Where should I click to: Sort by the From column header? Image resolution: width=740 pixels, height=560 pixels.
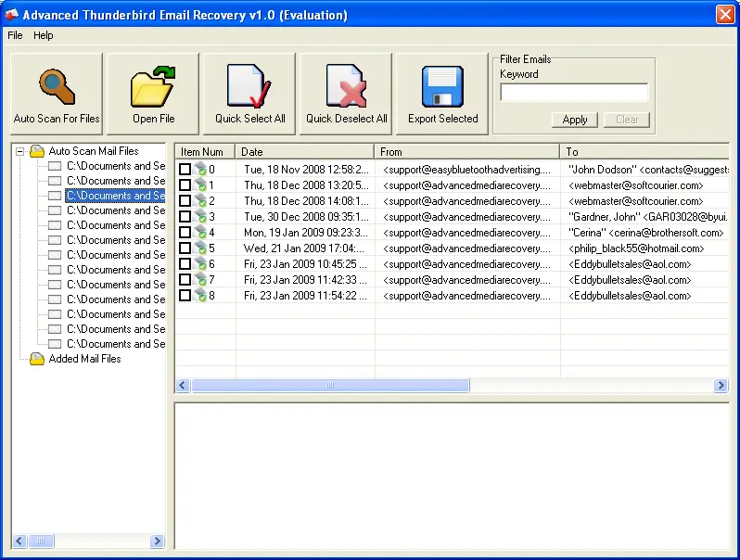coord(466,151)
